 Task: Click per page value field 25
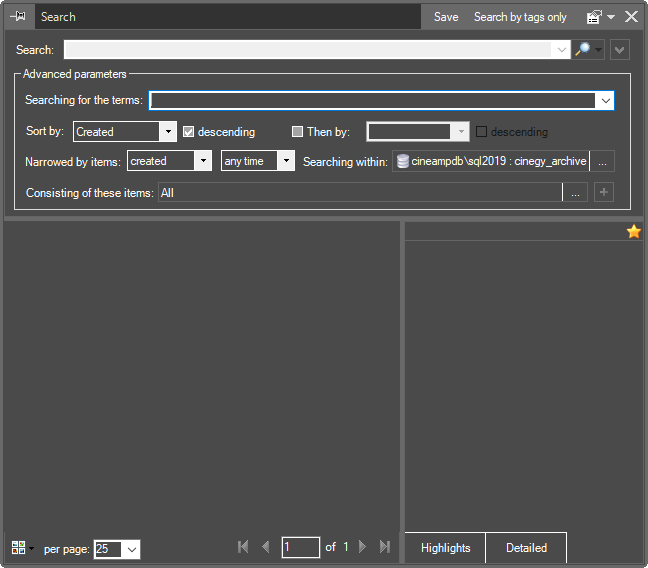click(x=108, y=549)
